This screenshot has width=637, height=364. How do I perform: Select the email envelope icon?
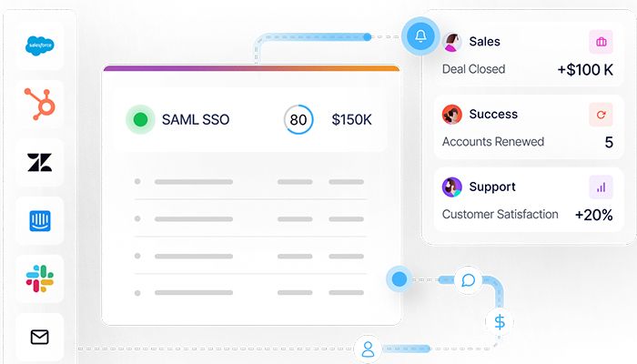pos(40,338)
